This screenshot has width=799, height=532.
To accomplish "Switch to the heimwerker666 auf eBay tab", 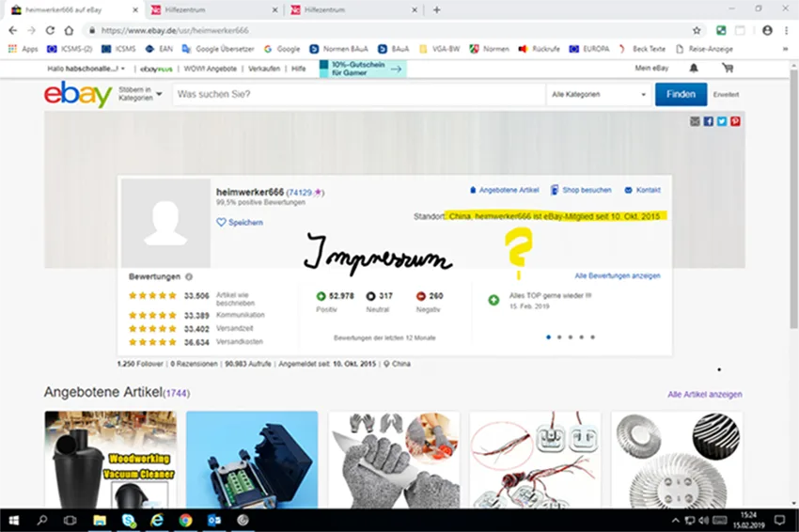I will pos(72,9).
